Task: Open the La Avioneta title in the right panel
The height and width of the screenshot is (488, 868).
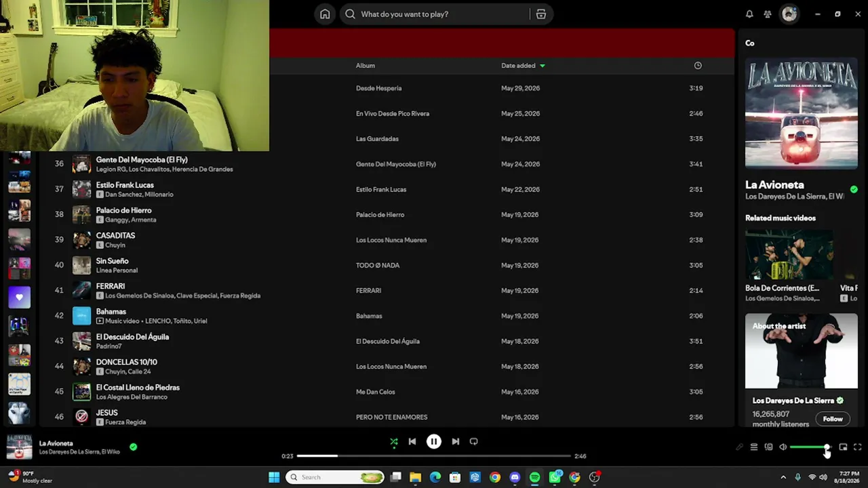Action: click(774, 184)
